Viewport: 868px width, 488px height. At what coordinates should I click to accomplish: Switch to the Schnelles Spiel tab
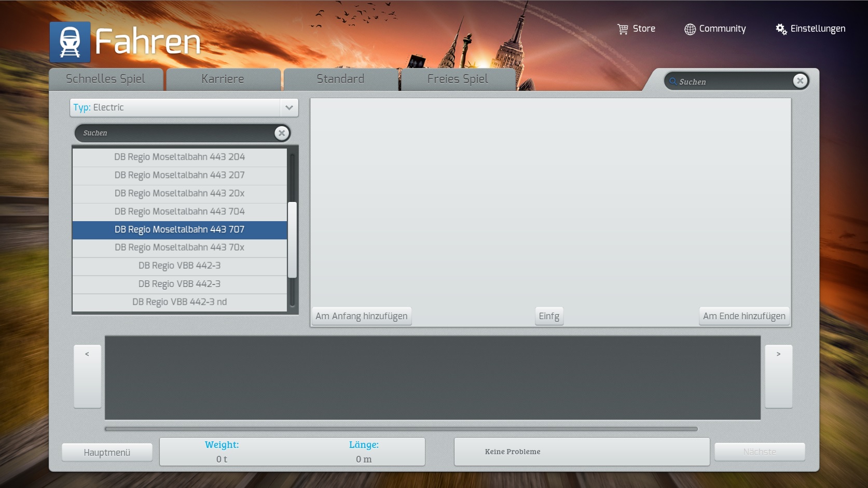[106, 79]
